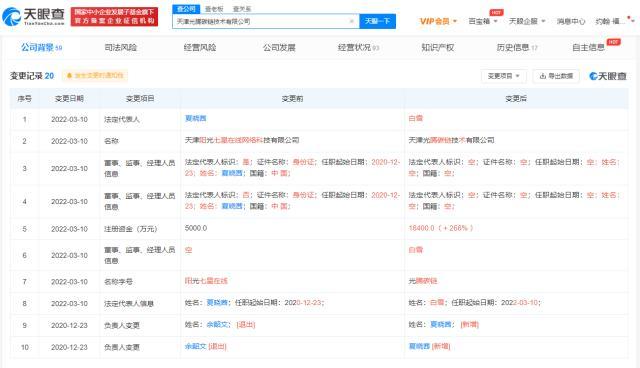Viewport: 640px width, 368px height.
Task: Click the 变更项目 column header
Action: click(x=140, y=98)
